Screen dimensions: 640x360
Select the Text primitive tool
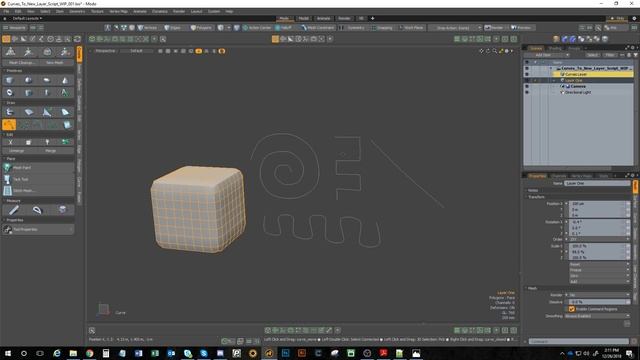point(65,93)
